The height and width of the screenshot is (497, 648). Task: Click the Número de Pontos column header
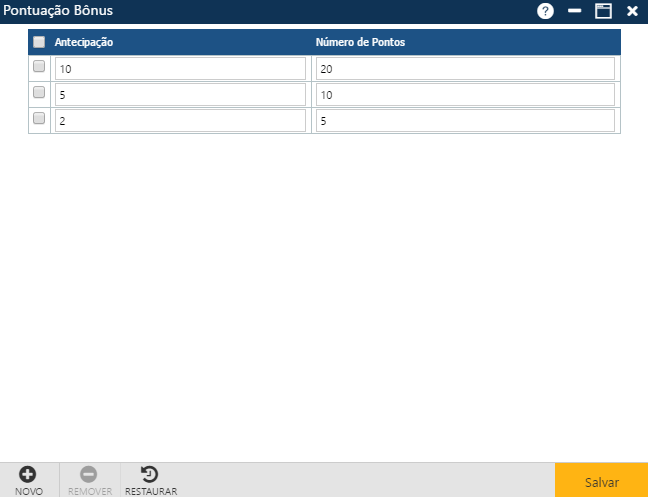coord(360,42)
